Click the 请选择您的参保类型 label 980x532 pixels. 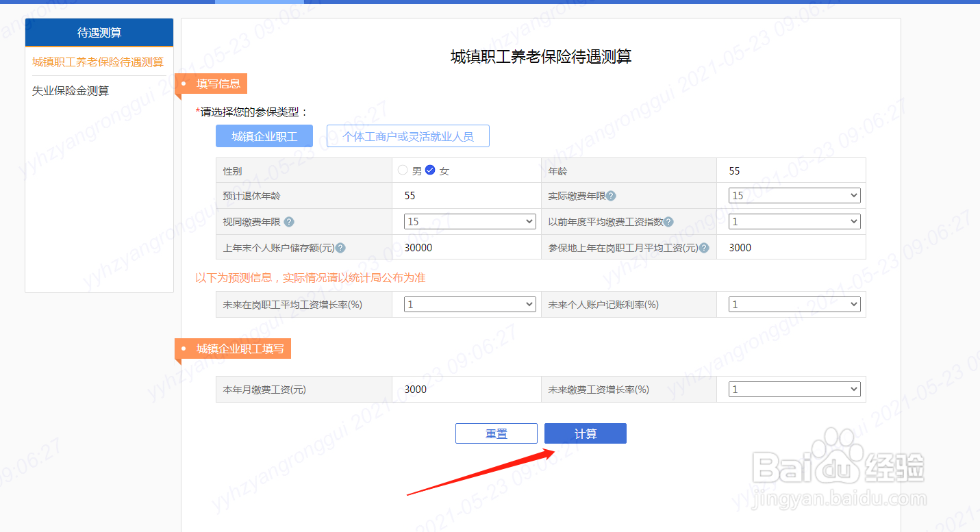(252, 112)
